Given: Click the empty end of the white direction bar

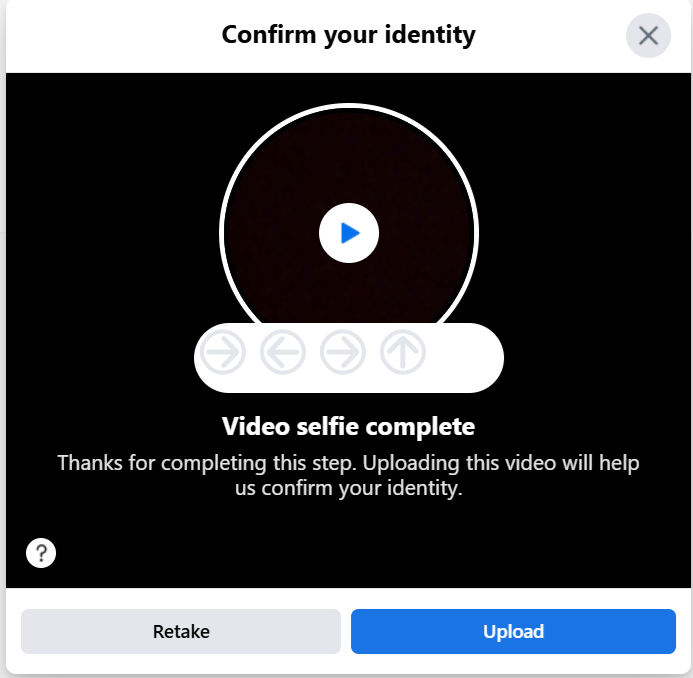Looking at the screenshot, I should point(464,358).
